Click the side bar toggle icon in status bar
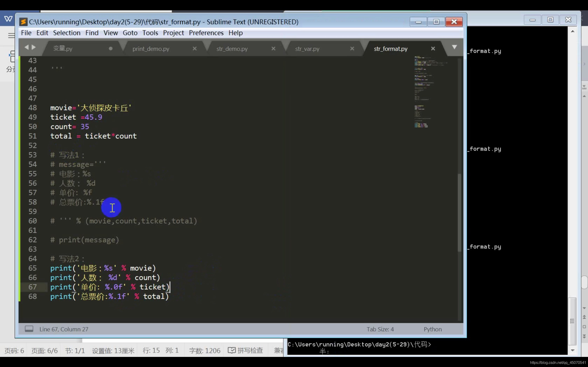Screen dimensions: 588x367 tap(29, 329)
